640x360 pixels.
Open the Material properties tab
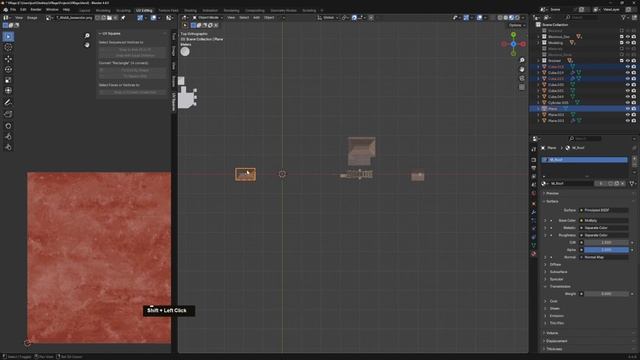tap(533, 254)
